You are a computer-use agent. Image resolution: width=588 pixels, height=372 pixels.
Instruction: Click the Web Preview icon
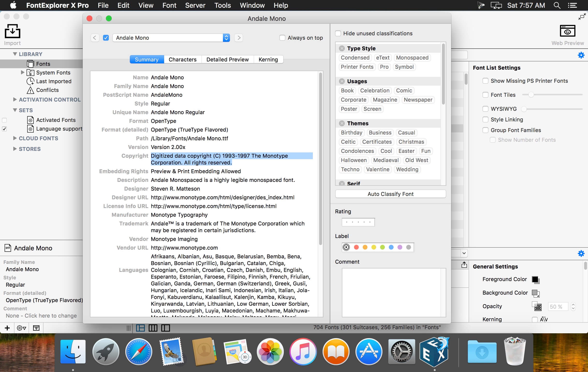coord(567,32)
